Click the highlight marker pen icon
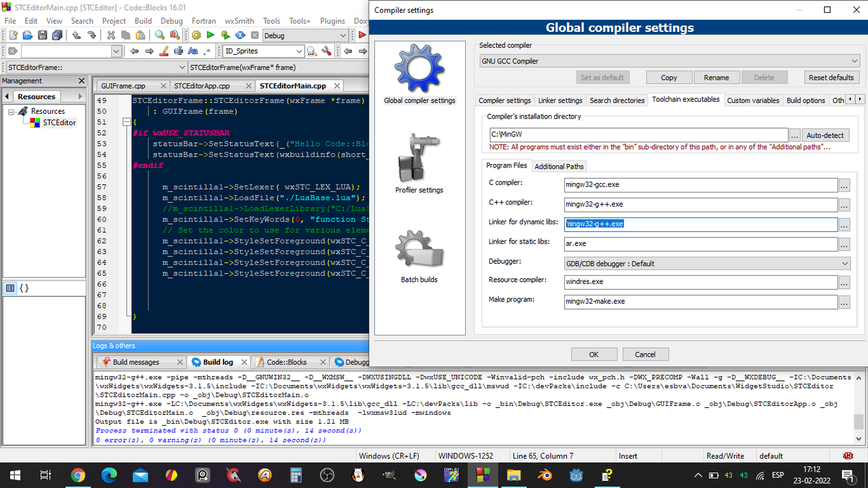This screenshot has width=868, height=488. [x=163, y=51]
